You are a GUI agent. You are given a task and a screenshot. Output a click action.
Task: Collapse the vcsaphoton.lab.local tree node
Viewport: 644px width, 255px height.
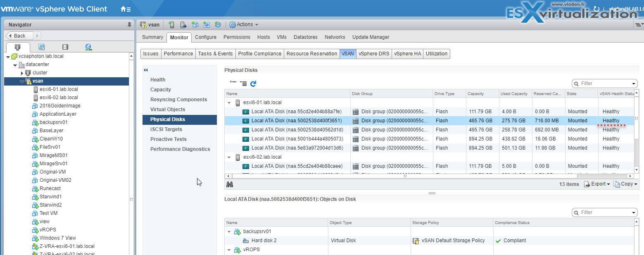point(8,56)
